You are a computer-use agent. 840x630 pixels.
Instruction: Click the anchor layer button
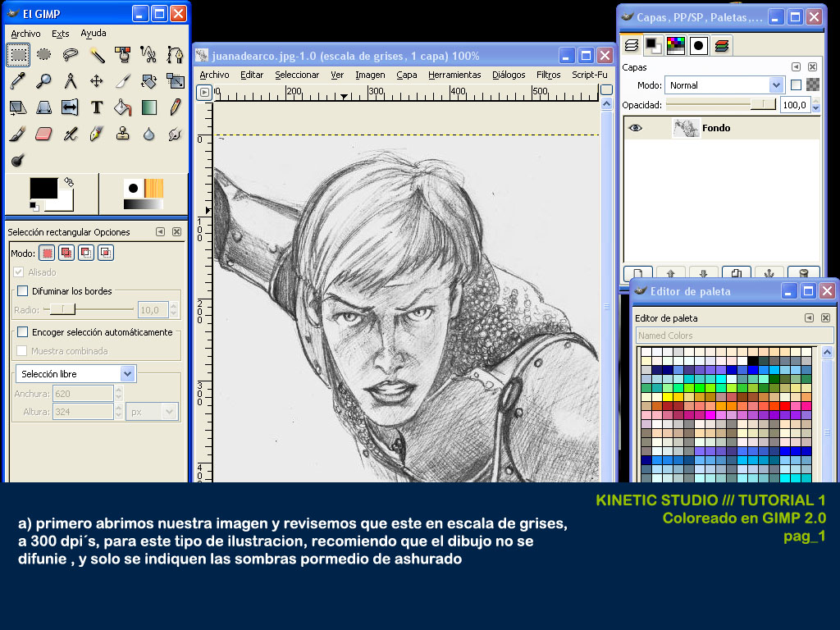tap(769, 272)
